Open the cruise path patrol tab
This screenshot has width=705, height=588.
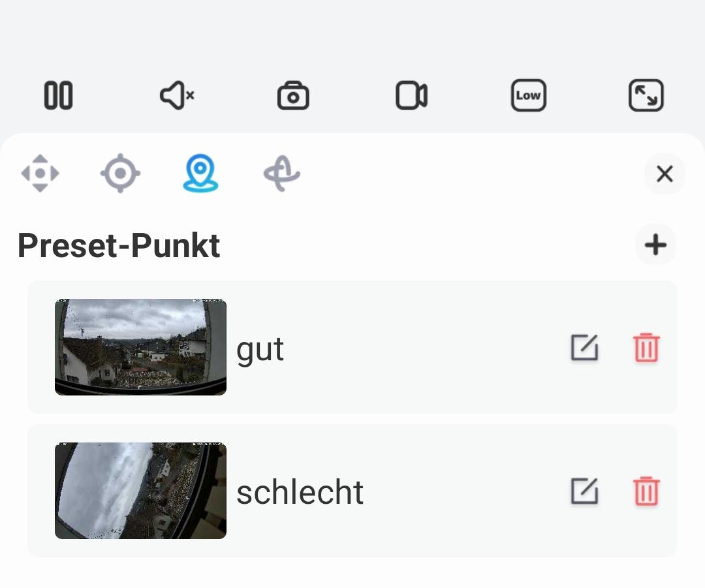coord(281,174)
